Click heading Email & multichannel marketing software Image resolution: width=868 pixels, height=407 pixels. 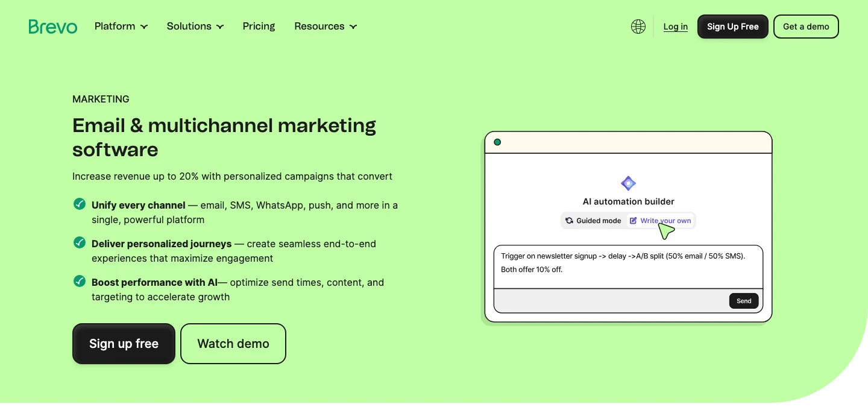224,137
